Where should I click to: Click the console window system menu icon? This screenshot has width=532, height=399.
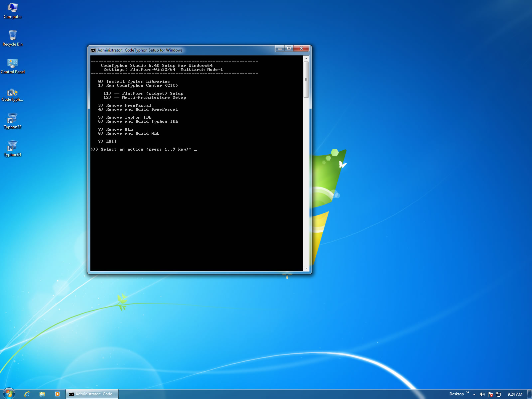(93, 50)
